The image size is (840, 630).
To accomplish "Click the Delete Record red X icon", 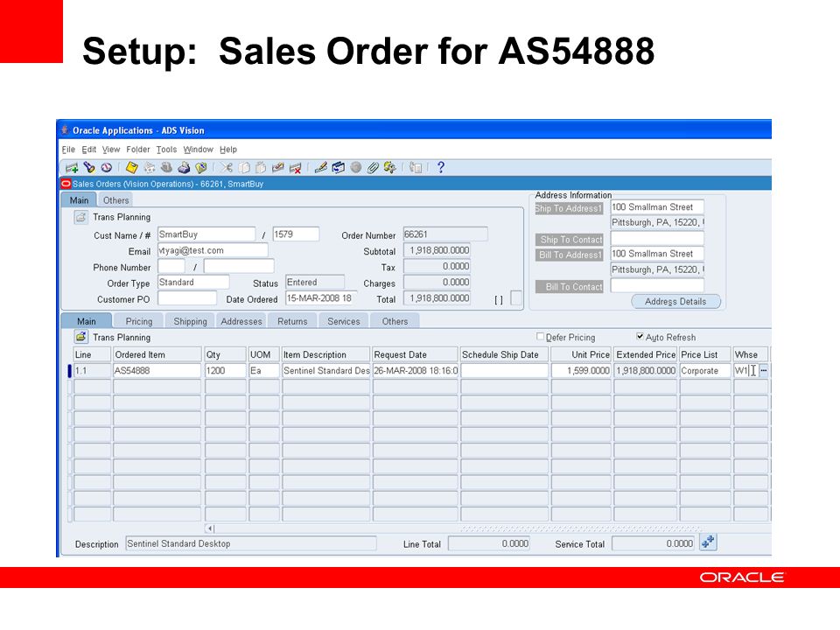I will pyautogui.click(x=295, y=168).
